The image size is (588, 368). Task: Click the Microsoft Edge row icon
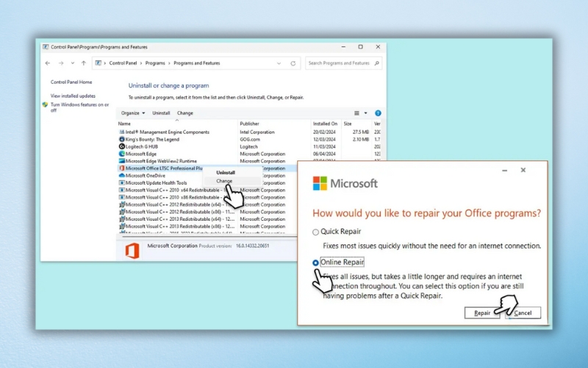tap(121, 154)
